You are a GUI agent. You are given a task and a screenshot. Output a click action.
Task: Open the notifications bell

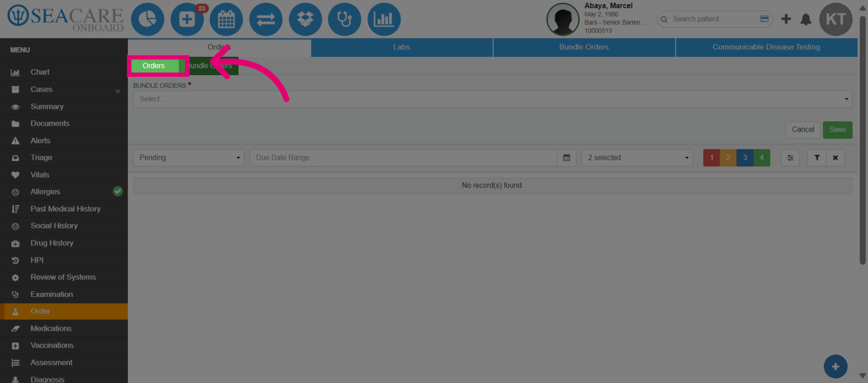(x=806, y=19)
